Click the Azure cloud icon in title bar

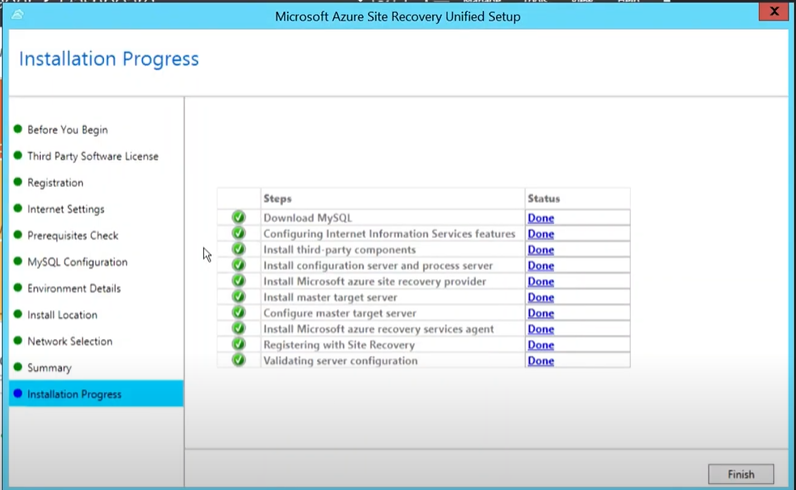(x=17, y=14)
